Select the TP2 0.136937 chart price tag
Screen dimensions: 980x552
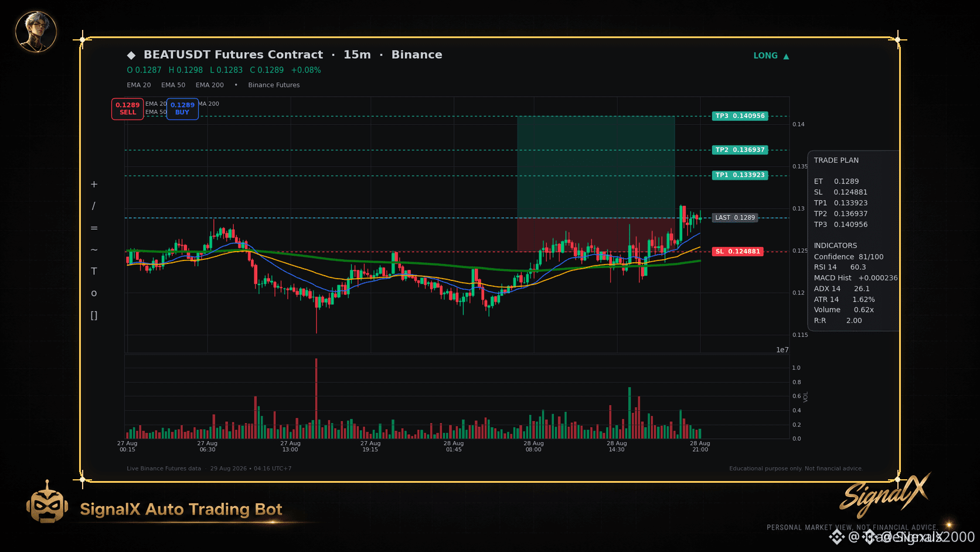[x=740, y=150]
